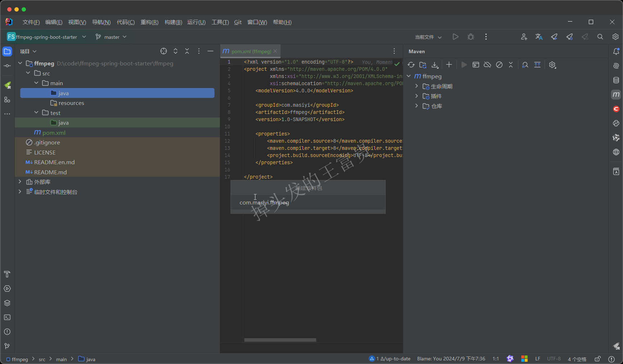The height and width of the screenshot is (364, 623).
Task: Click the Translate icon in toolbar
Action: tap(539, 37)
